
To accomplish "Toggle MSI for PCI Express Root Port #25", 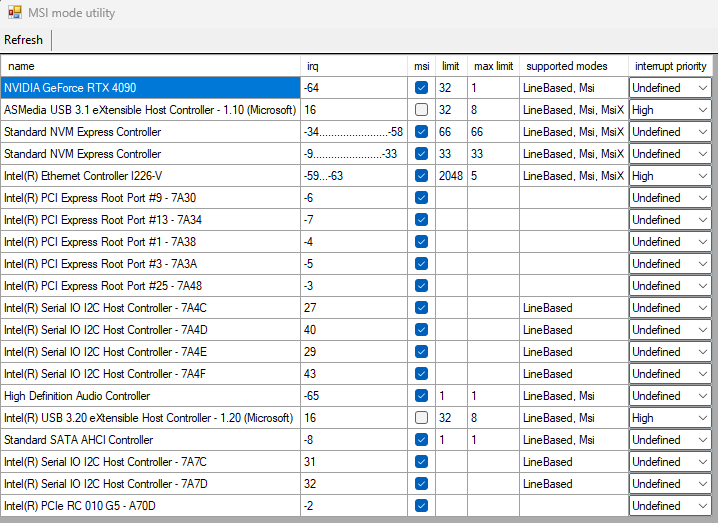I will (x=421, y=285).
